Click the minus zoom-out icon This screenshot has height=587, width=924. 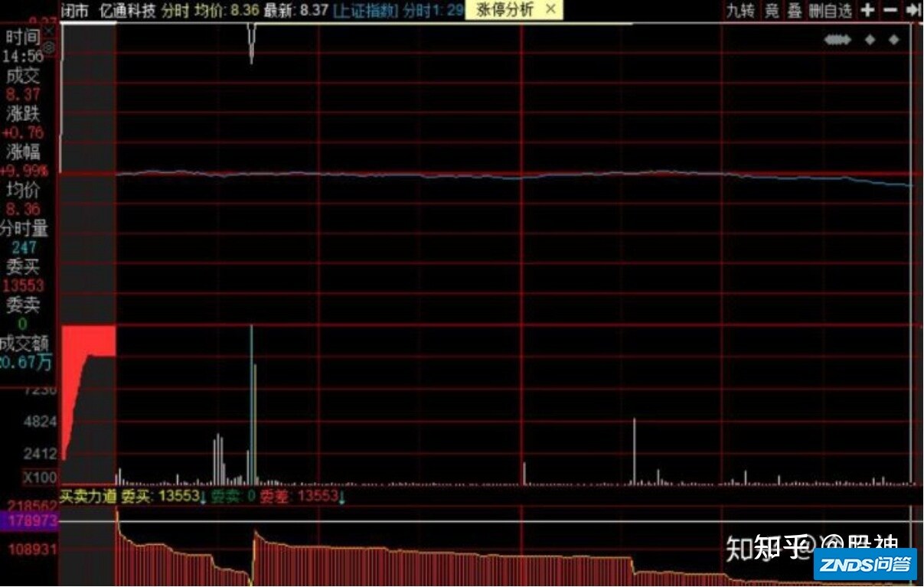click(889, 10)
